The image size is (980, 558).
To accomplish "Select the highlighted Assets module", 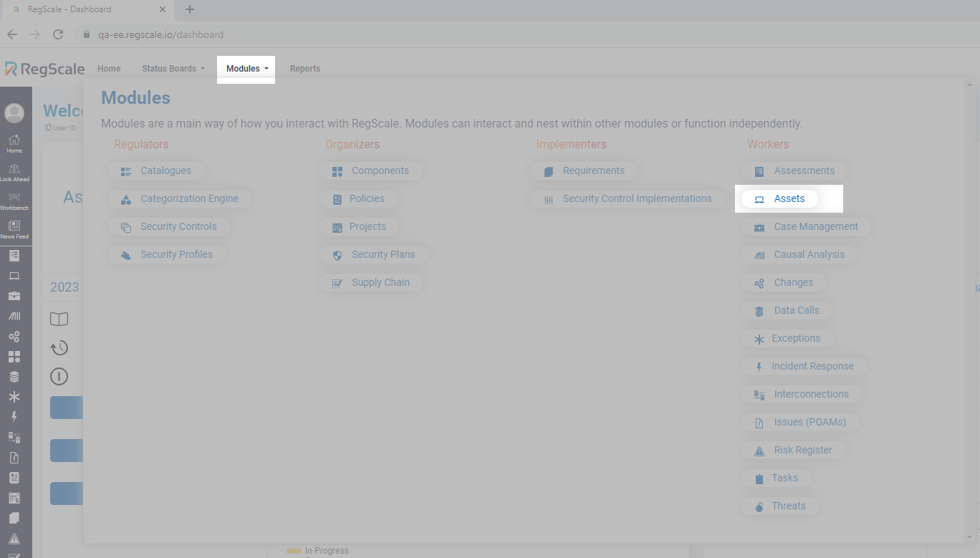I will click(779, 199).
